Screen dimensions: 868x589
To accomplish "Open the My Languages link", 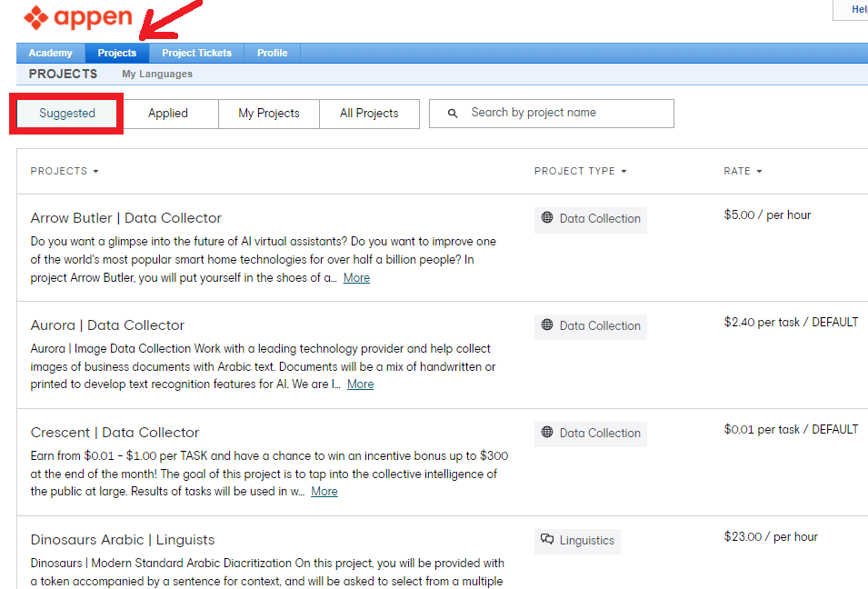I will (x=157, y=75).
